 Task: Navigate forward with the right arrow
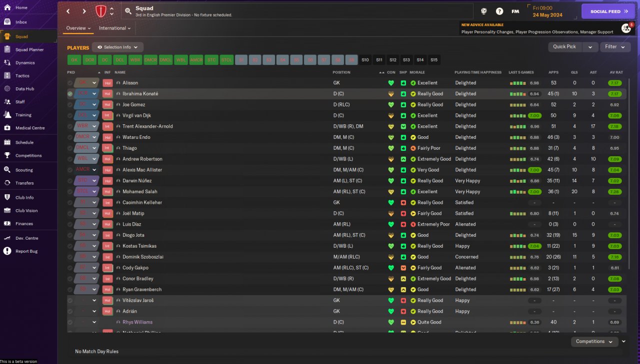[84, 11]
